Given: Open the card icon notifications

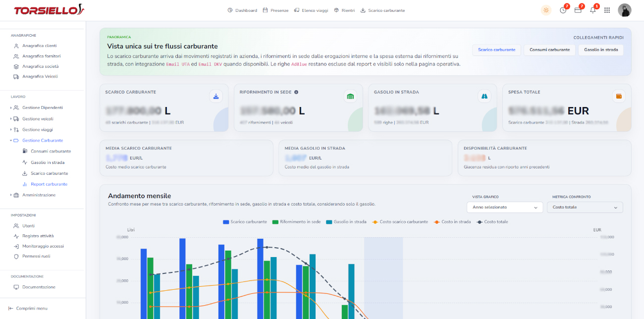Looking at the screenshot, I should tap(578, 10).
